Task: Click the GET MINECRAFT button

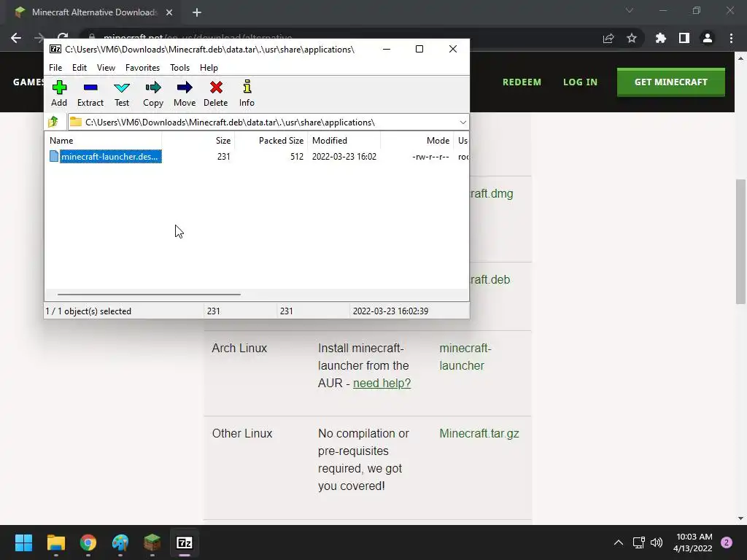Action: (x=671, y=82)
